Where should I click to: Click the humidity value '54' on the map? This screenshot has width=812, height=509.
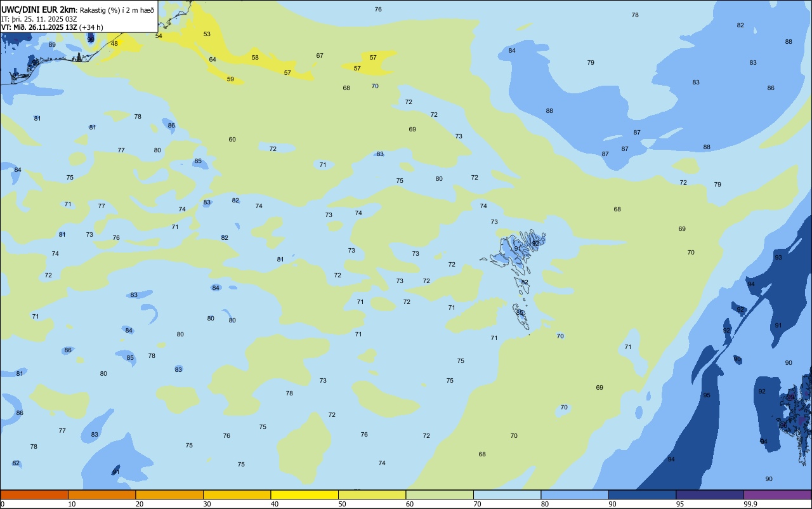[x=159, y=36]
